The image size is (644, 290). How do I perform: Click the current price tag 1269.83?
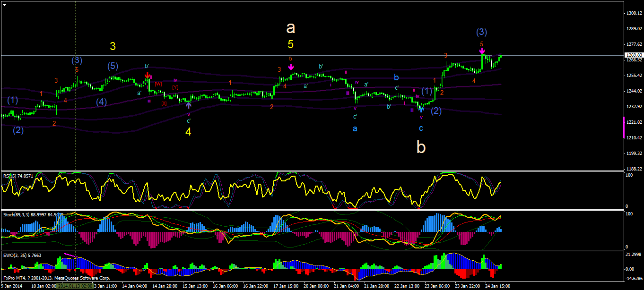pos(634,55)
